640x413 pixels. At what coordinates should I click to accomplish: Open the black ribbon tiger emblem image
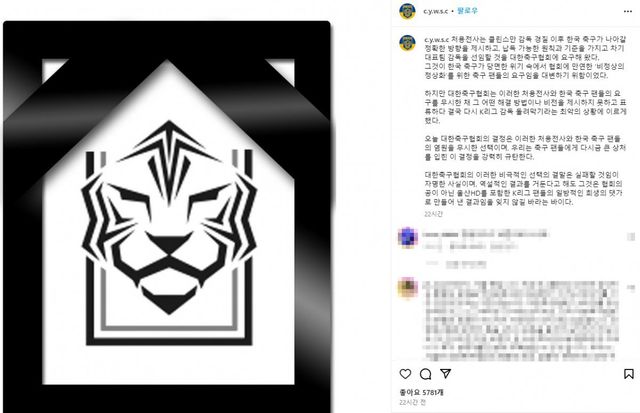coord(167,216)
